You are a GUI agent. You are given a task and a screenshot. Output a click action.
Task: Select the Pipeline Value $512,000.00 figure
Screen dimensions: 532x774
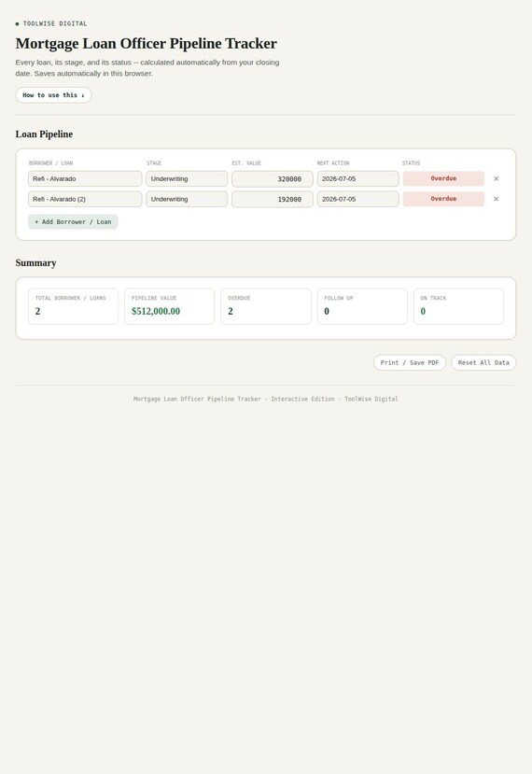(156, 311)
